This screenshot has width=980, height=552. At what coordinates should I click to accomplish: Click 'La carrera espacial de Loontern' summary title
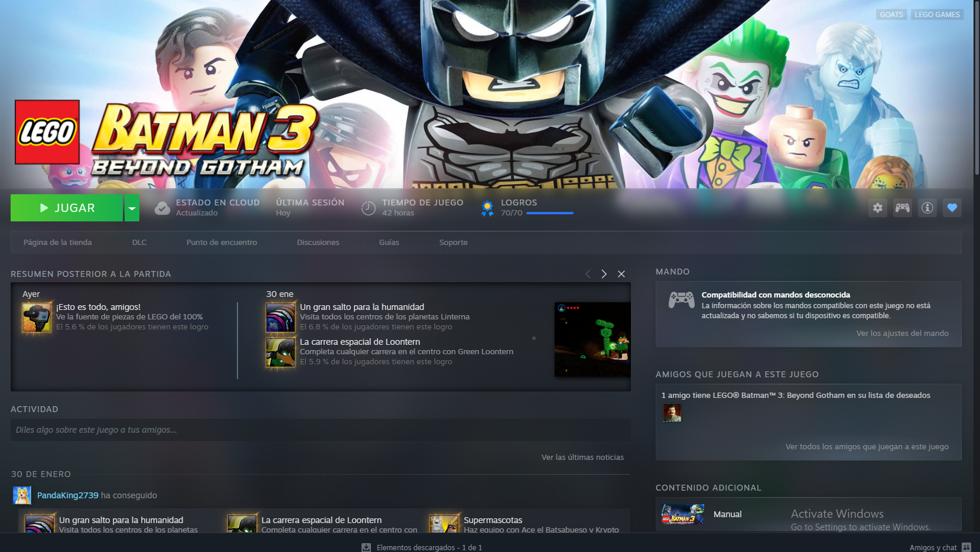[360, 342]
